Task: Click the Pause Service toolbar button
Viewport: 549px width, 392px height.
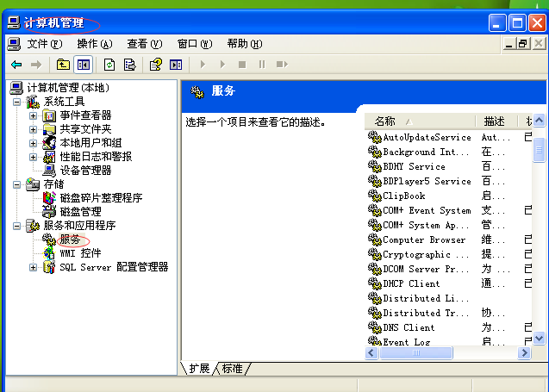Action: click(x=262, y=65)
